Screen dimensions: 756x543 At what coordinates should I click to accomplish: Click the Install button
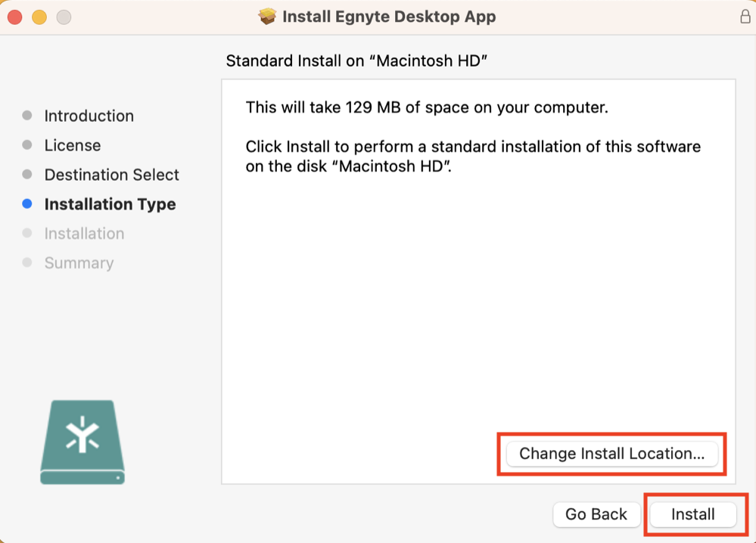[x=693, y=514]
